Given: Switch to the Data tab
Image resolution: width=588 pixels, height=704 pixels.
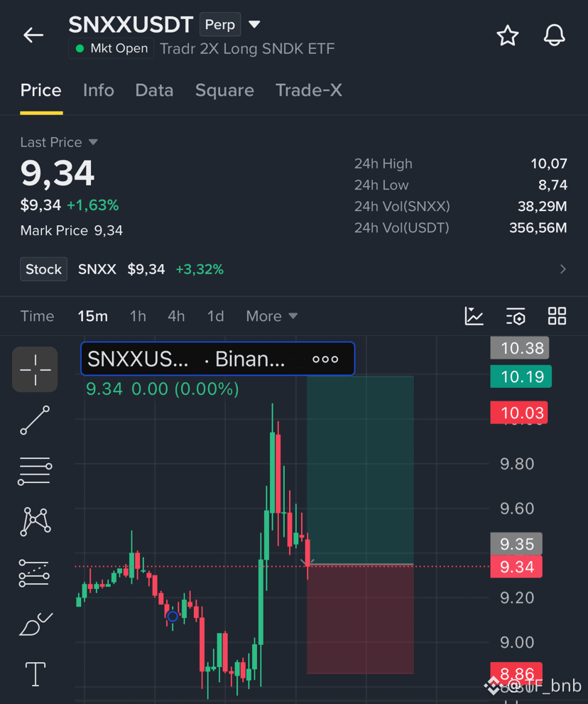Looking at the screenshot, I should (154, 90).
